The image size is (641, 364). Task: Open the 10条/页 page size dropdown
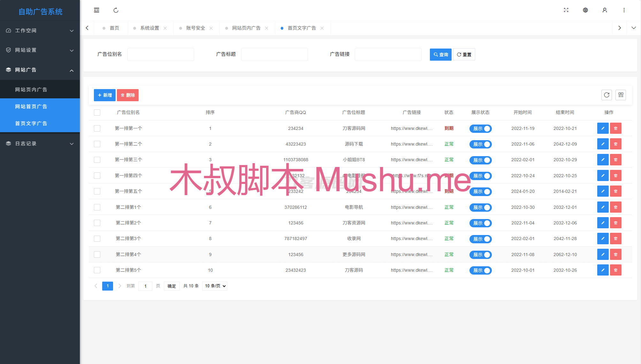pyautogui.click(x=214, y=286)
